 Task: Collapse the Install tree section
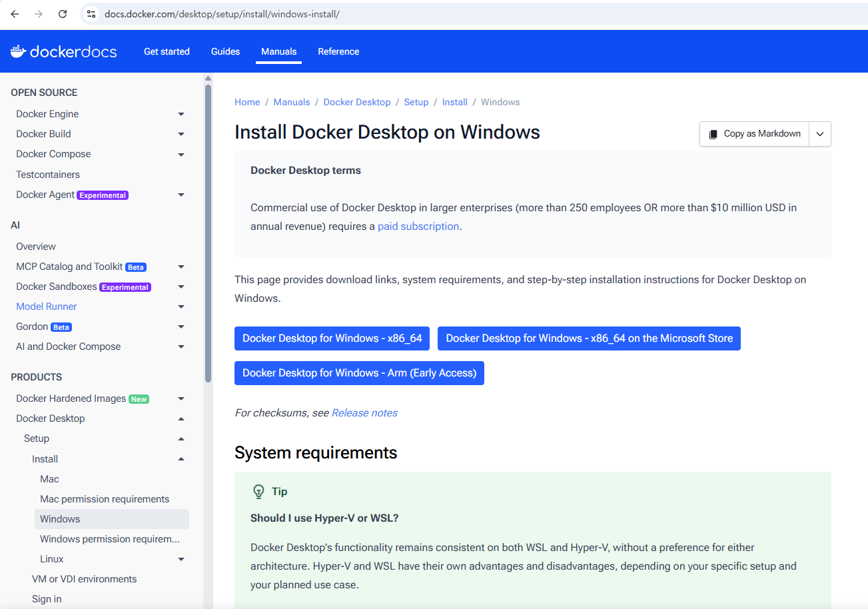181,458
